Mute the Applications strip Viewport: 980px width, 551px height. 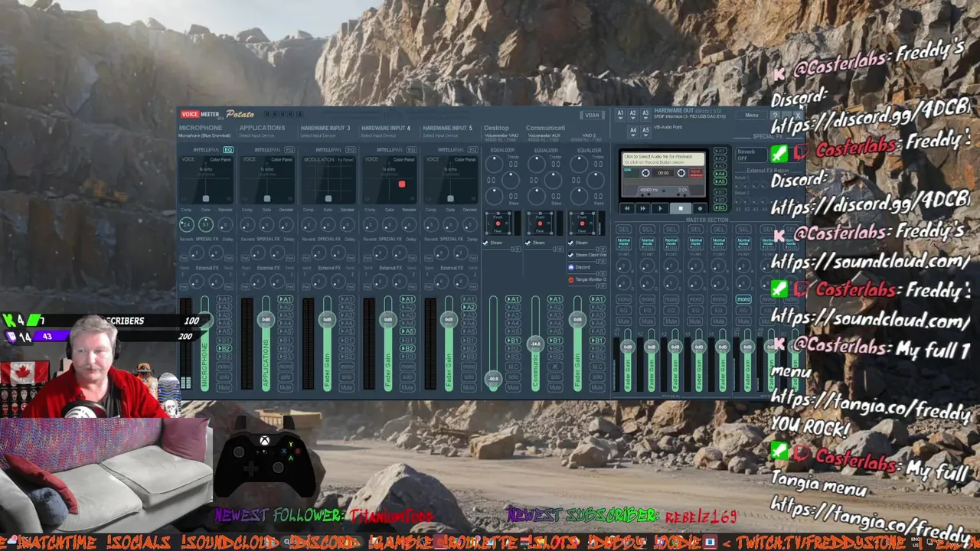click(x=285, y=387)
